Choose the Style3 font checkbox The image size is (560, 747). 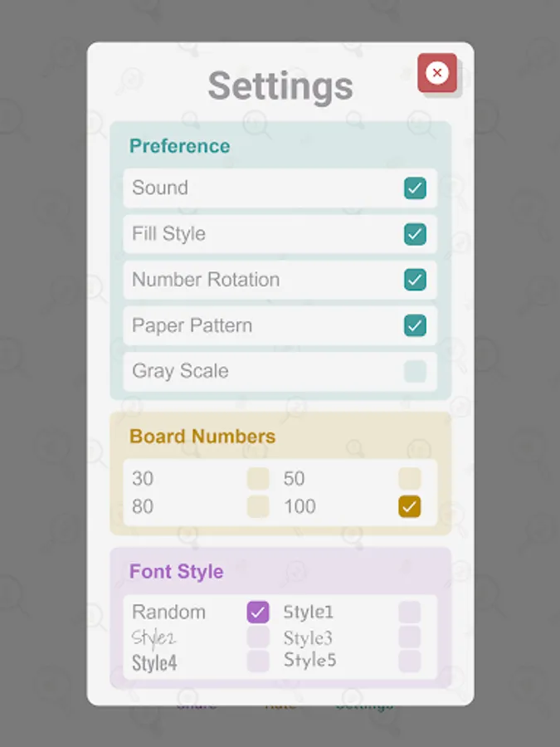(409, 637)
